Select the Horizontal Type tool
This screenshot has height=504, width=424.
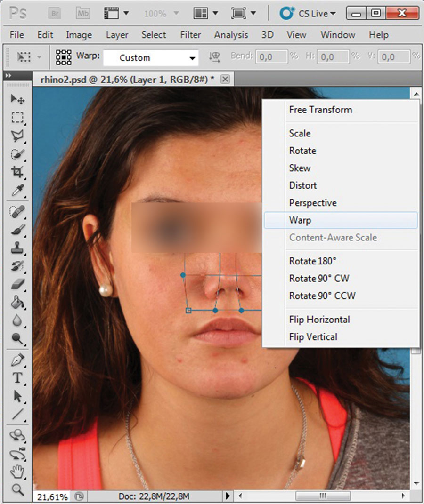[17, 378]
